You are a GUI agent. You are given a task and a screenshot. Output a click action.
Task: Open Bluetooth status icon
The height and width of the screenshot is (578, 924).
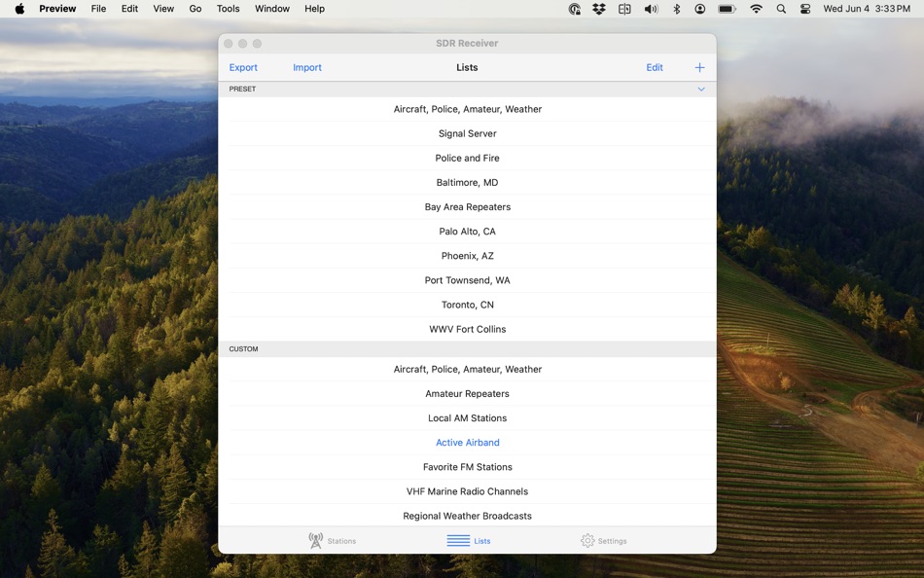[677, 9]
